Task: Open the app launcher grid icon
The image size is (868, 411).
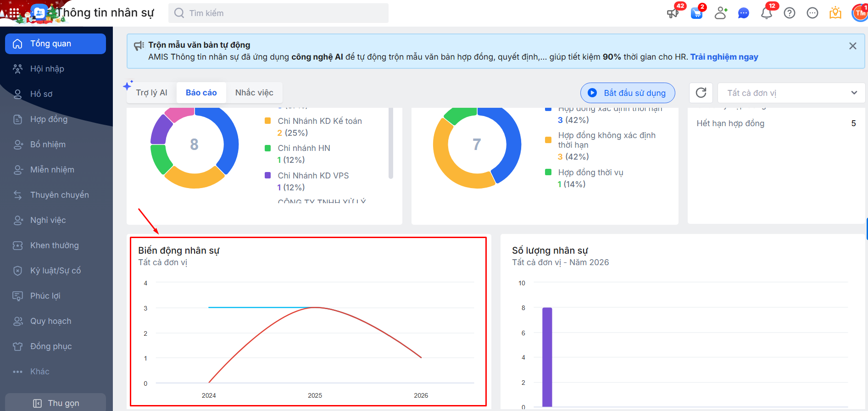Action: click(x=14, y=13)
